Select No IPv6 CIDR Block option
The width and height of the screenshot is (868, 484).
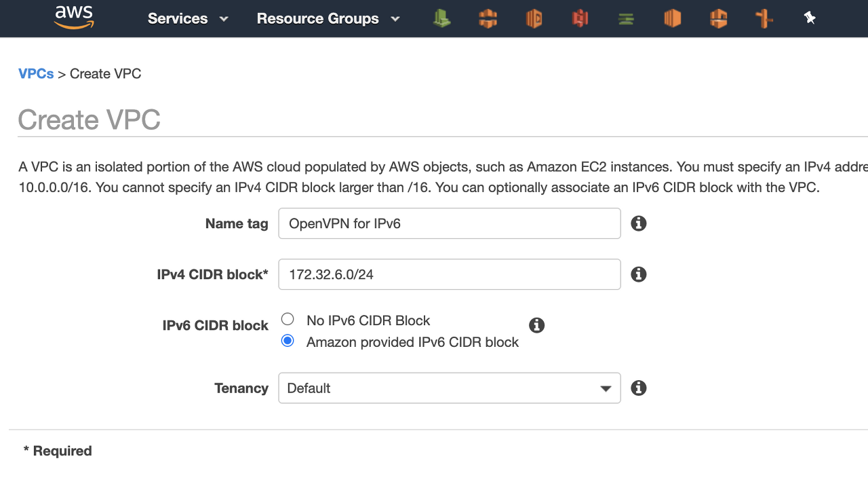(288, 319)
